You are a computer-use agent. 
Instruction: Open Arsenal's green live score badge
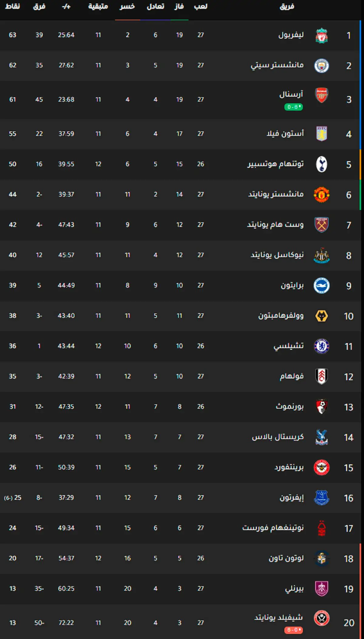[293, 107]
